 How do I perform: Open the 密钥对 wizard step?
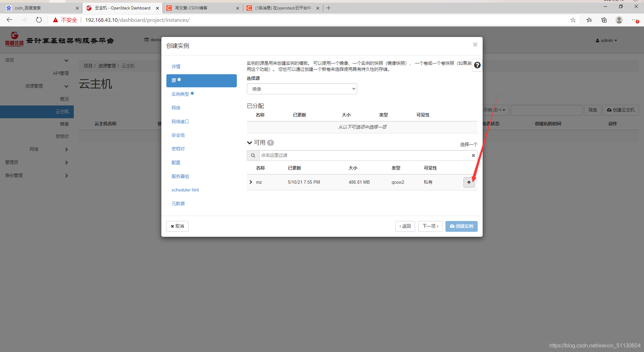pos(178,149)
